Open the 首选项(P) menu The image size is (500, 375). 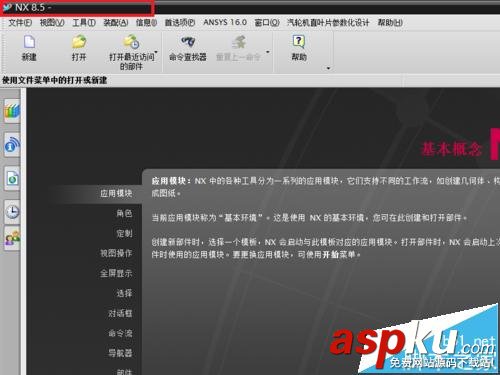point(180,23)
